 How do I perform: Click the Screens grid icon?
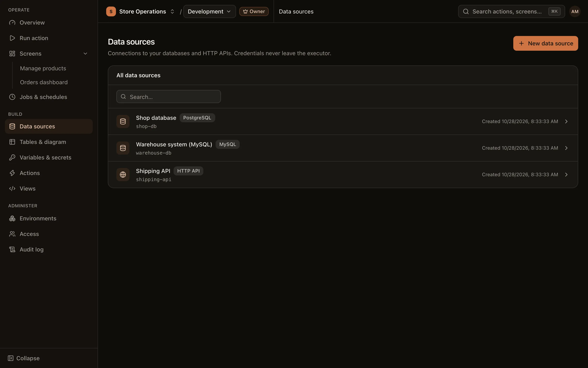tap(12, 54)
